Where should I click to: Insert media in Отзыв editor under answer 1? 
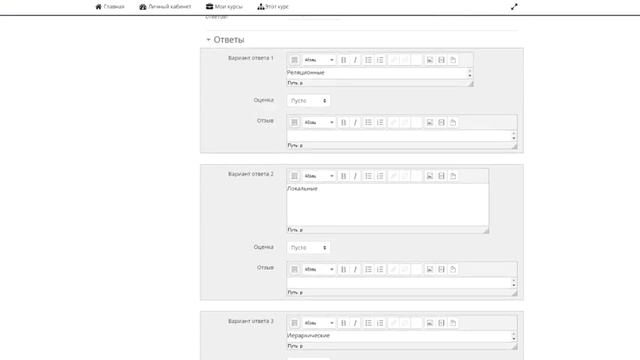click(441, 122)
